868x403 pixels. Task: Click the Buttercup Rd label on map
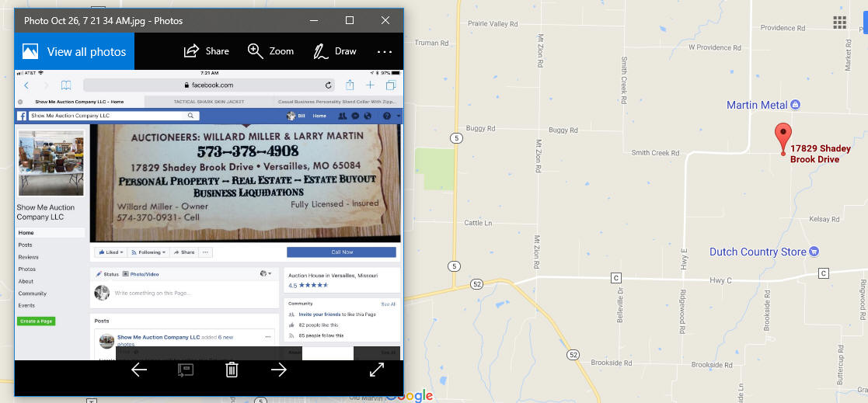(x=840, y=365)
